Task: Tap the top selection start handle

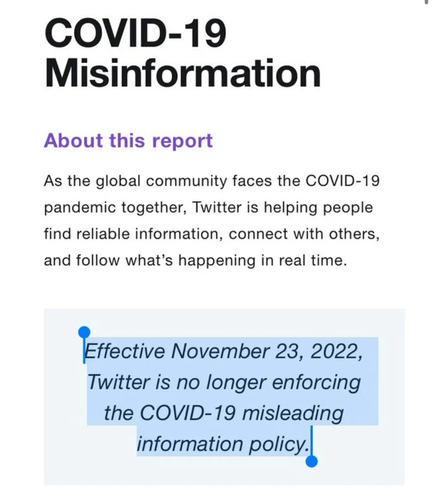Action: coord(84,332)
